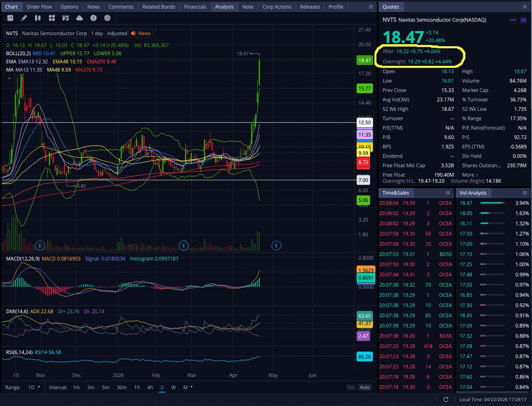
Task: Click the three-dot more button beside NVTS
Action: [x=513, y=20]
